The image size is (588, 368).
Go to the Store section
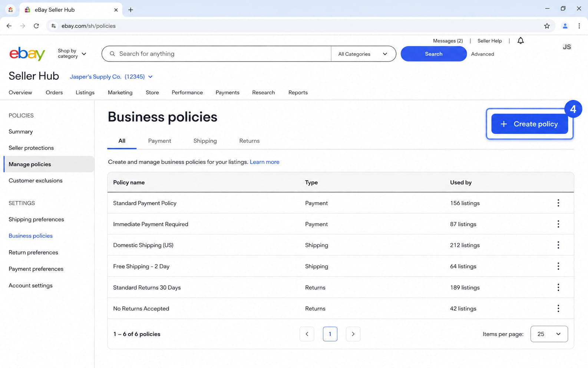(x=152, y=92)
